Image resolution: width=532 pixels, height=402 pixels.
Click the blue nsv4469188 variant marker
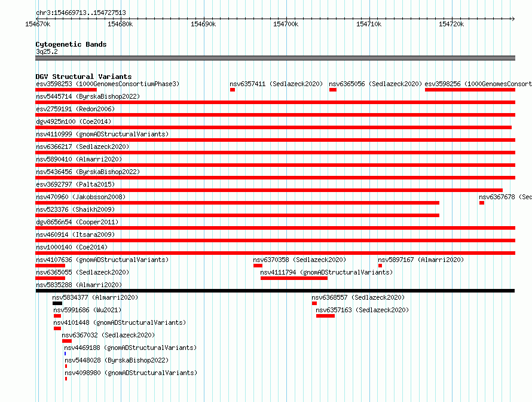point(65,354)
